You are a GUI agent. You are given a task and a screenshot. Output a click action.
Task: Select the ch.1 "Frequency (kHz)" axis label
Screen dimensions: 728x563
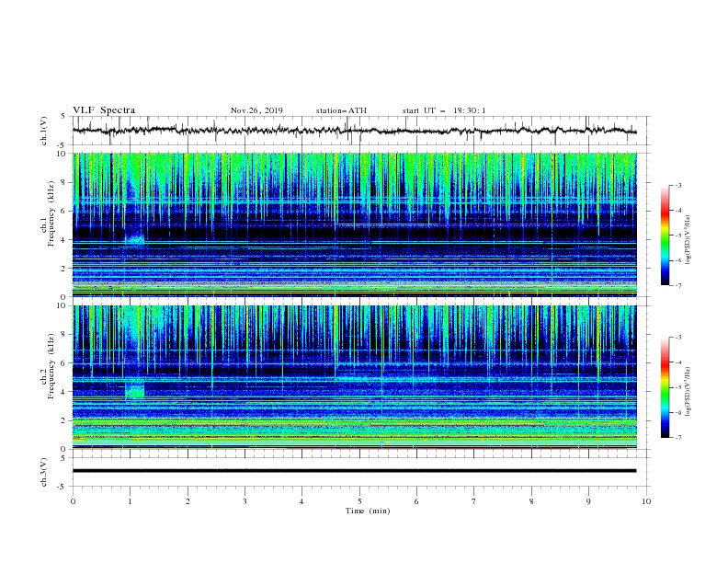[51, 213]
